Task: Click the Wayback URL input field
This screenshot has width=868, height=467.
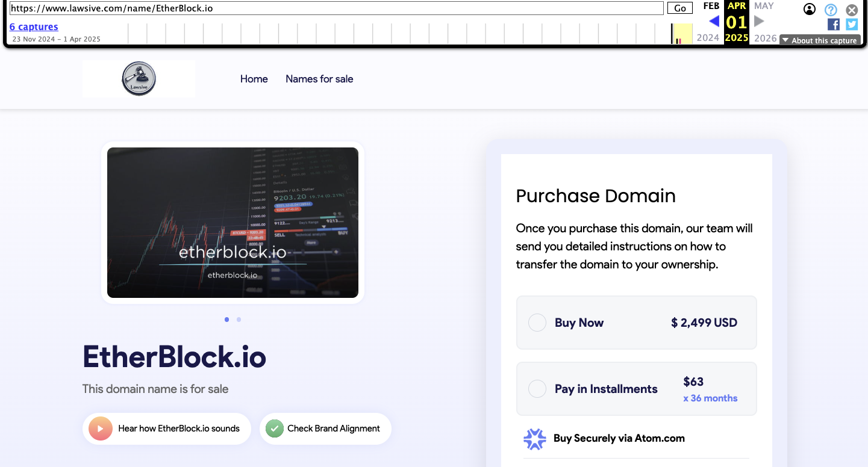Action: click(336, 8)
